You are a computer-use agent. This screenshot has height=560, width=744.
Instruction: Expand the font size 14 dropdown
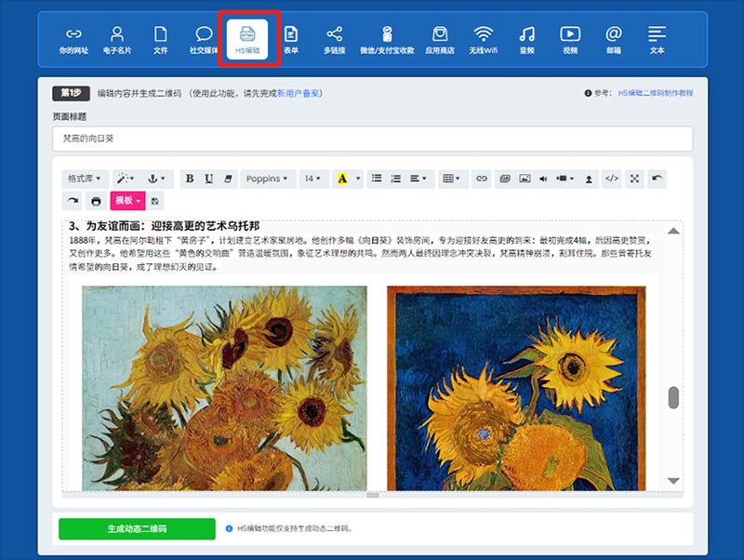[313, 179]
